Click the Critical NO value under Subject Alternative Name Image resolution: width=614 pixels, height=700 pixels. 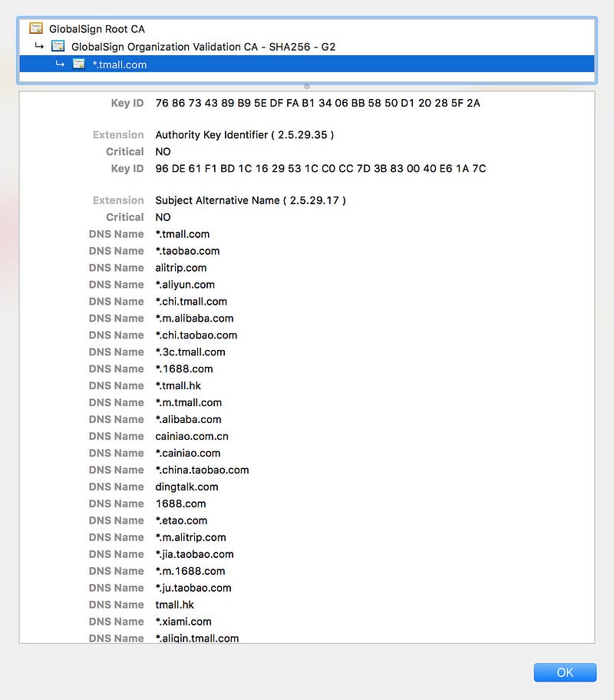[163, 217]
